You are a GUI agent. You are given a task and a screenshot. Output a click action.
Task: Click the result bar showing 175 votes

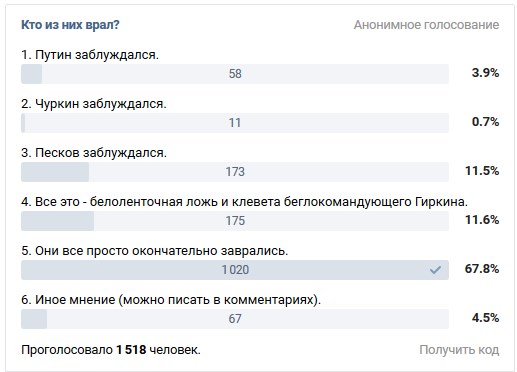pyautogui.click(x=235, y=221)
